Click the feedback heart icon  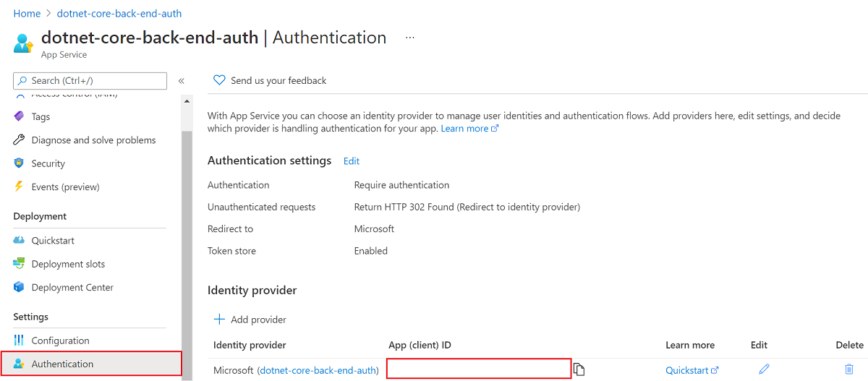[219, 80]
